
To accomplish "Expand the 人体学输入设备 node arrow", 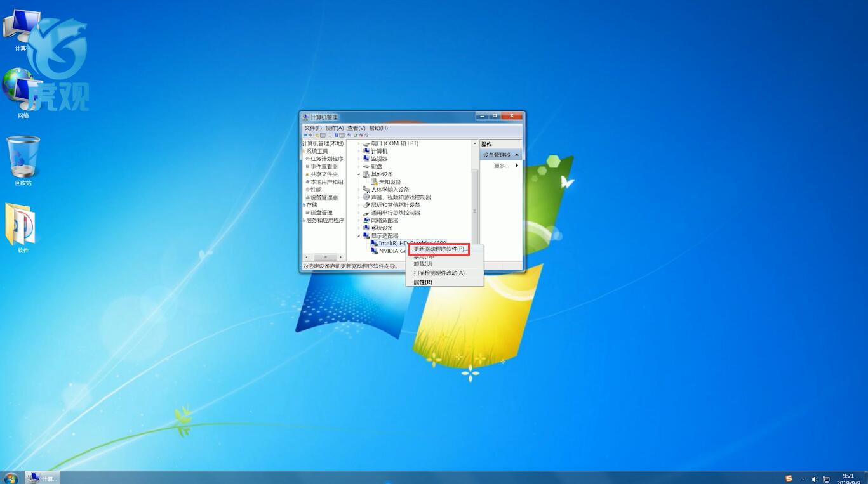I will 359,190.
